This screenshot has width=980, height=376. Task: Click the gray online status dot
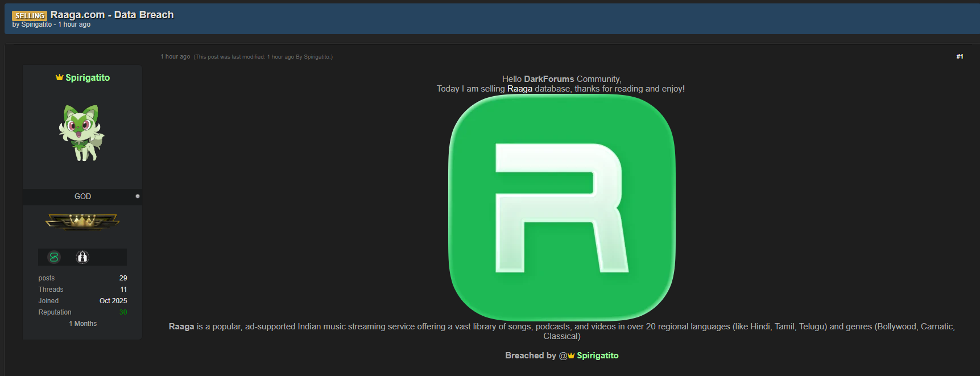[138, 196]
